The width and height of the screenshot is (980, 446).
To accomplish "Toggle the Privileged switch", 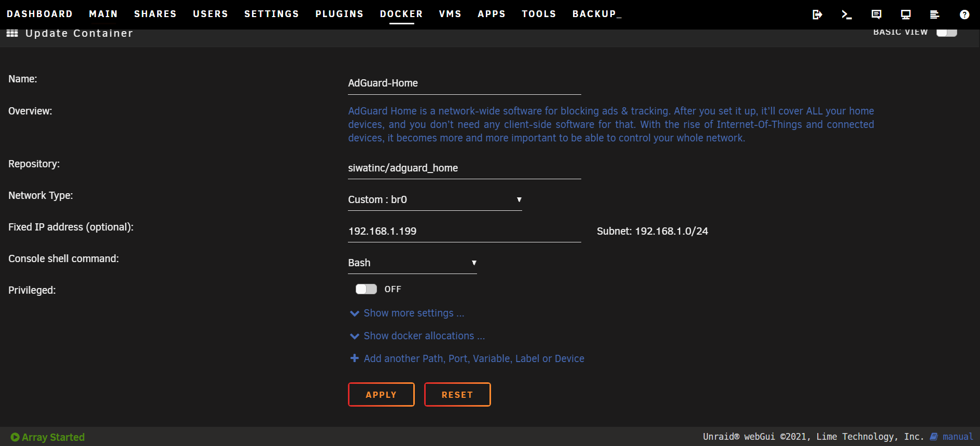I will 366,289.
